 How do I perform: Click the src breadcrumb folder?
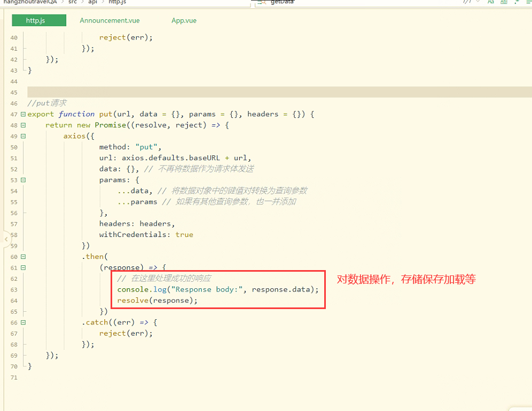(72, 2)
